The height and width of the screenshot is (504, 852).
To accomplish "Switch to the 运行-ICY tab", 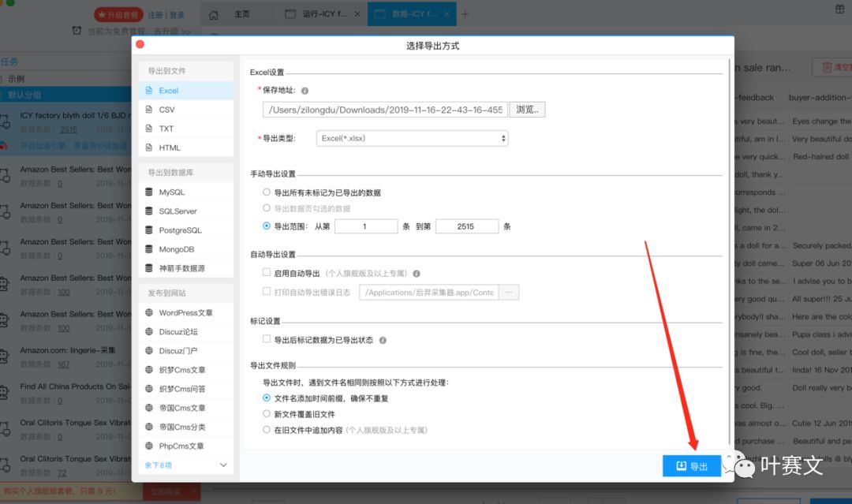I will (x=323, y=14).
